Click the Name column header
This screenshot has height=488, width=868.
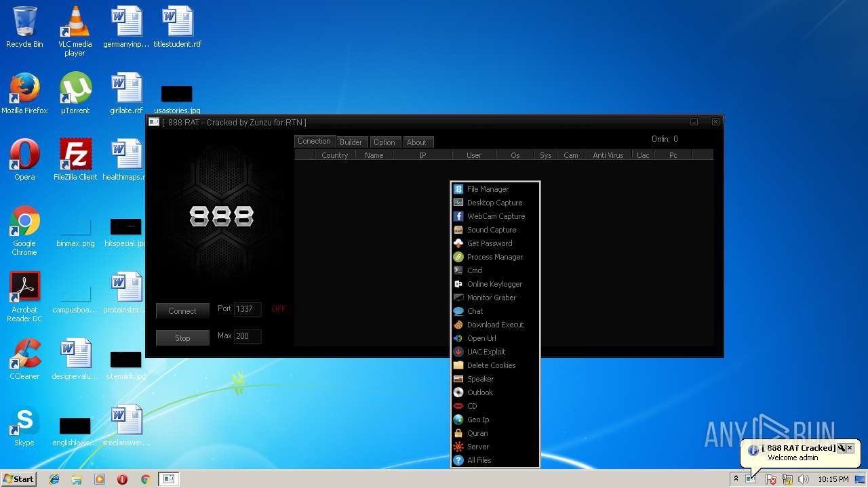(374, 155)
